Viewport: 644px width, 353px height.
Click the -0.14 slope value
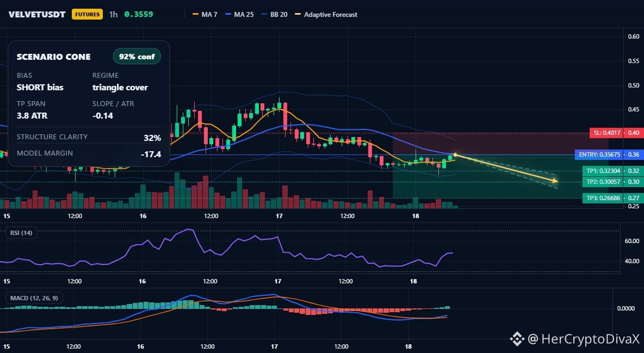point(103,115)
